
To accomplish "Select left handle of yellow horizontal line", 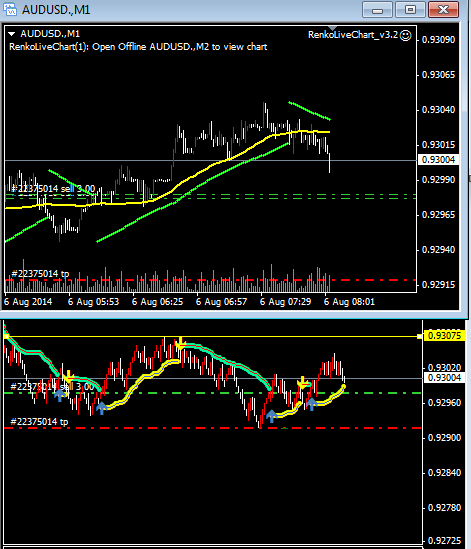I will pos(6,336).
